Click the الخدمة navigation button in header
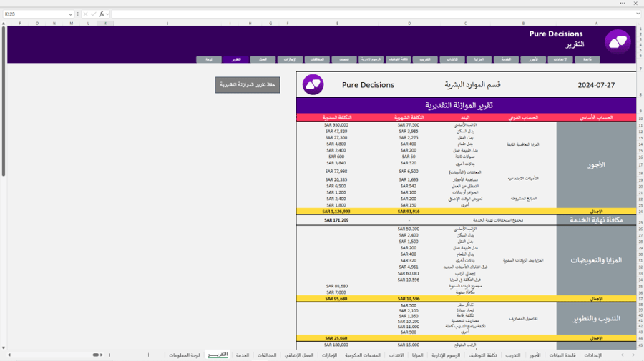The width and height of the screenshot is (644, 361). pyautogui.click(x=506, y=59)
